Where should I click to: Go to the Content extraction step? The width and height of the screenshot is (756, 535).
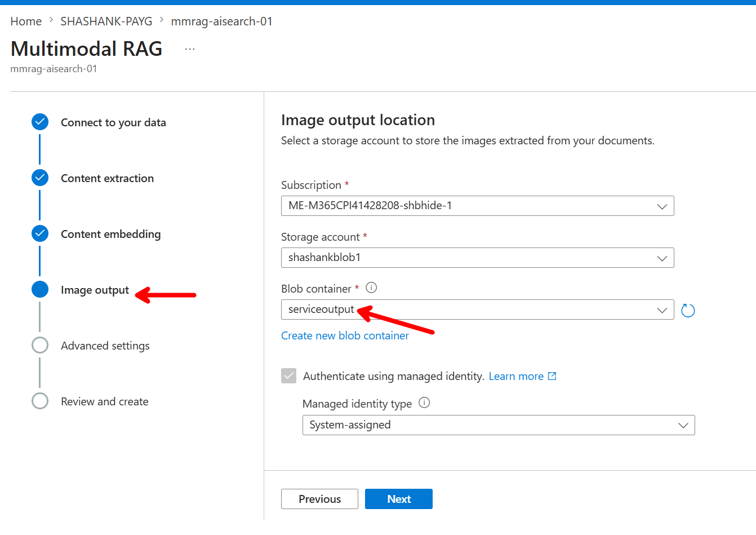107,178
